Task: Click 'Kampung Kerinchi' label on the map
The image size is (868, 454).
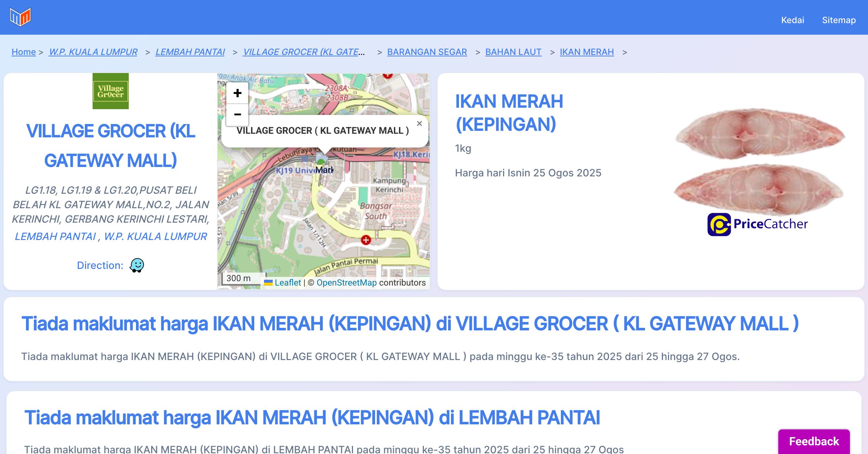Action: pos(389,185)
